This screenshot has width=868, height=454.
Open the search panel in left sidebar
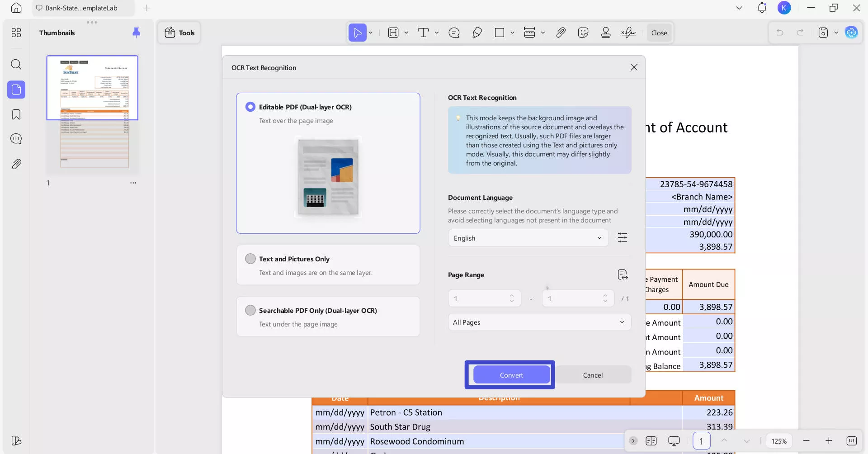click(16, 64)
